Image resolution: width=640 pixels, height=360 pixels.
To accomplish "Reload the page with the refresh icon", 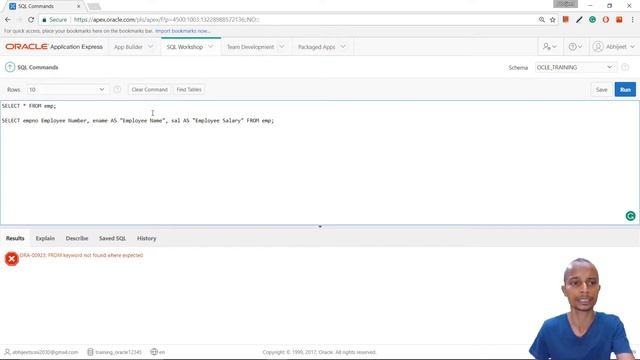I will (x=31, y=20).
